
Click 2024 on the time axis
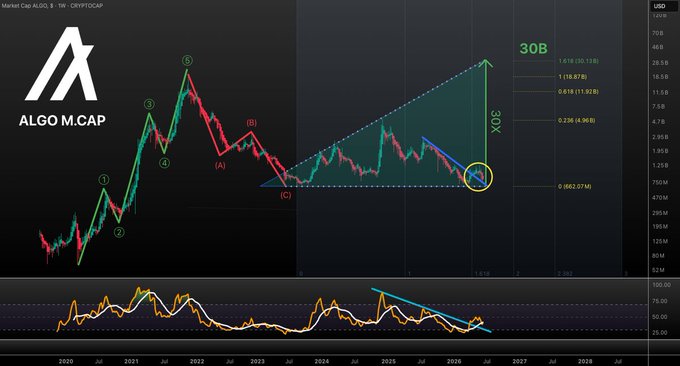tap(322, 361)
